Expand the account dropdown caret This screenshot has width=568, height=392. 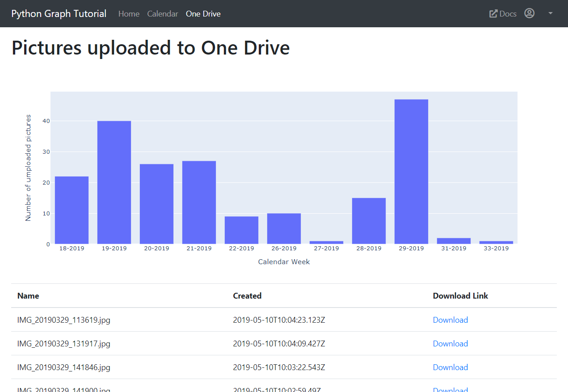pos(551,13)
